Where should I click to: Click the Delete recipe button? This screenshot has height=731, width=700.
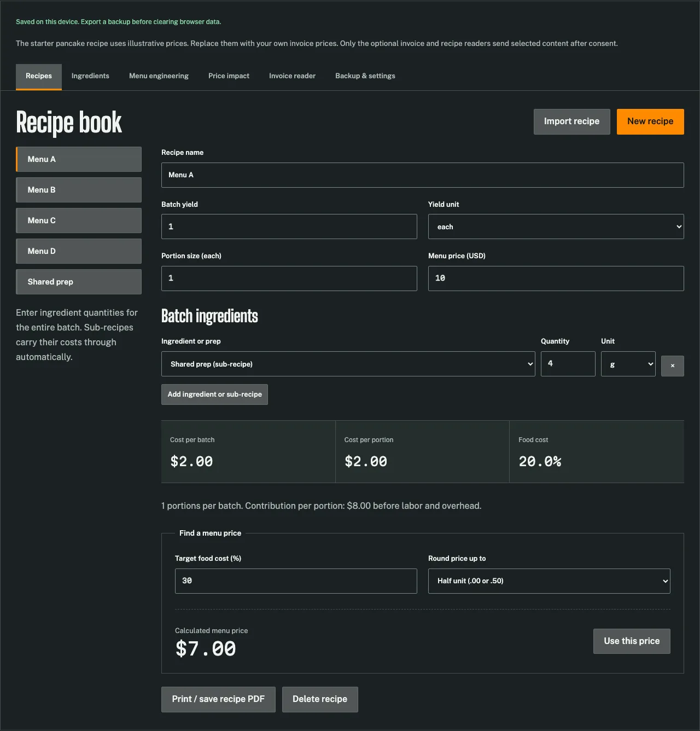click(320, 699)
